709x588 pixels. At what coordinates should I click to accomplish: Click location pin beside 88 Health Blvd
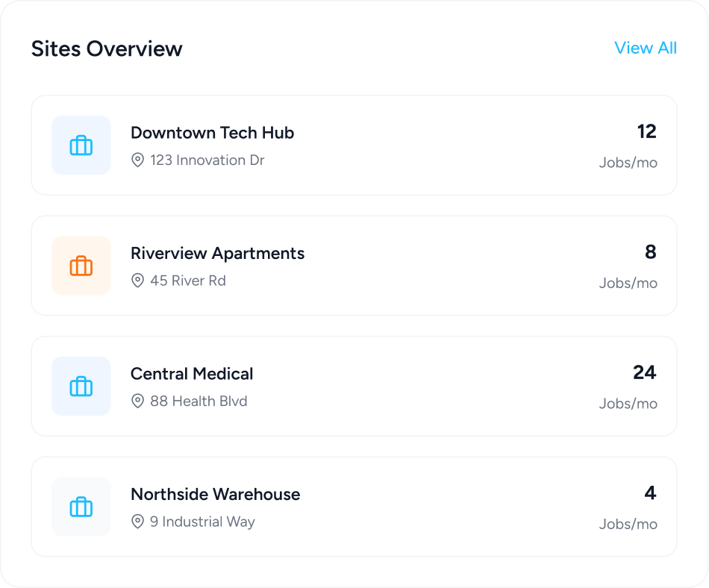tap(137, 401)
